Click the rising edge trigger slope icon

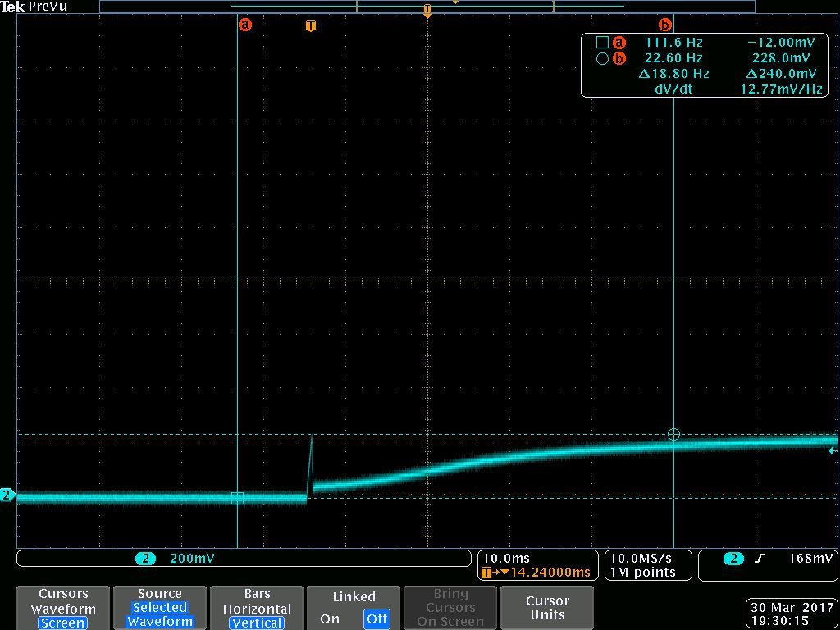pyautogui.click(x=759, y=559)
